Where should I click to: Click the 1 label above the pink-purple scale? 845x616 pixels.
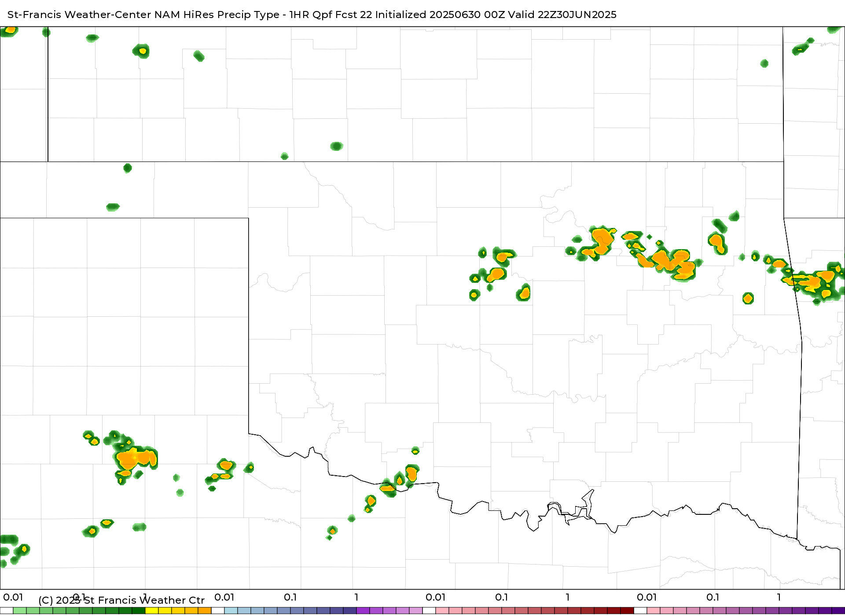pyautogui.click(x=779, y=597)
